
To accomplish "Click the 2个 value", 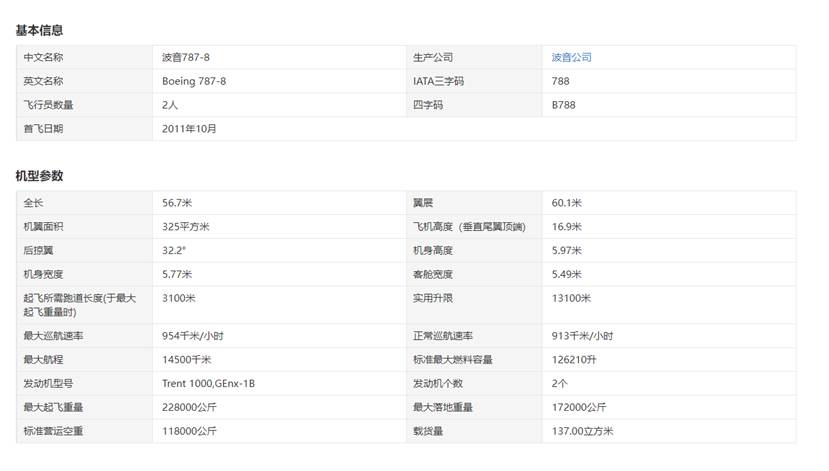I will click(559, 383).
